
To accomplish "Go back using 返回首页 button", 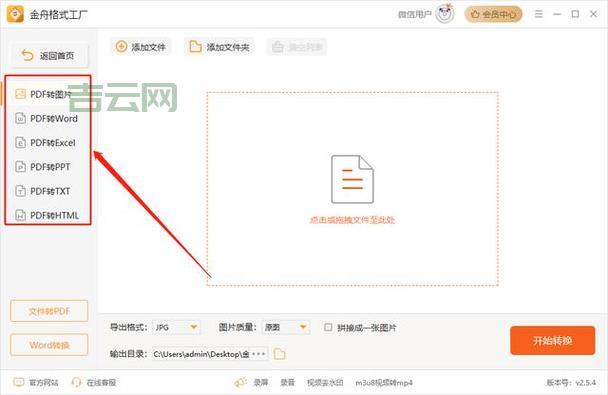I will [49, 56].
